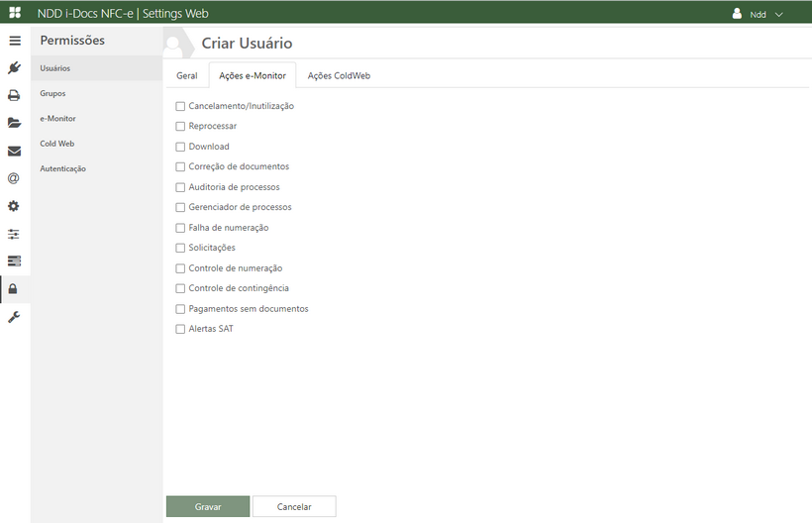812x523 pixels.
Task: Open the envelope mail icon in sidebar
Action: tap(15, 152)
